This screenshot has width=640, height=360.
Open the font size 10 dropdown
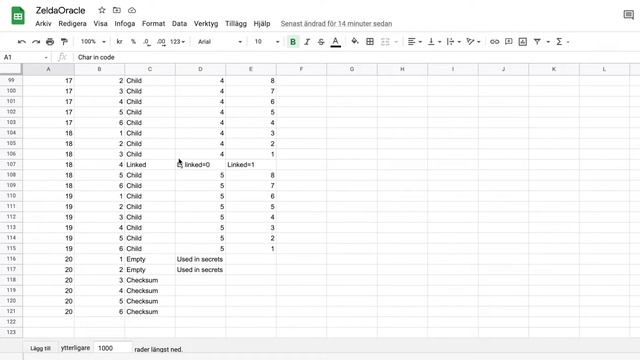pyautogui.click(x=267, y=42)
